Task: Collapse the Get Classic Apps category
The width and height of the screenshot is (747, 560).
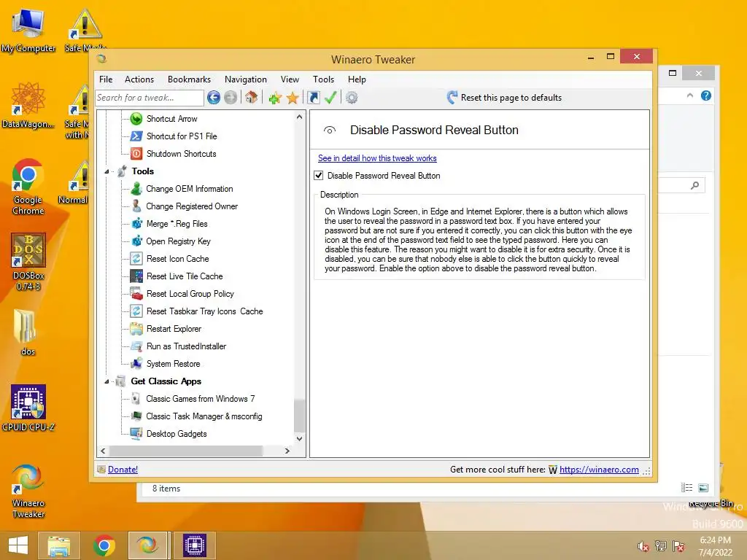Action: [107, 381]
